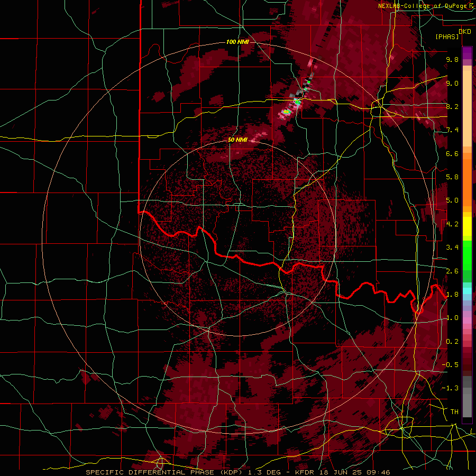Click the 5.0 value on the color scale
476x476 pixels.
click(x=452, y=200)
